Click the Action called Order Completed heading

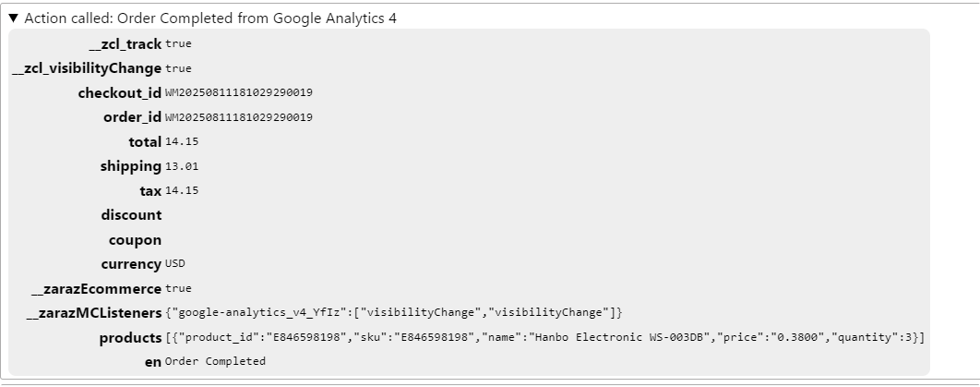coord(210,18)
